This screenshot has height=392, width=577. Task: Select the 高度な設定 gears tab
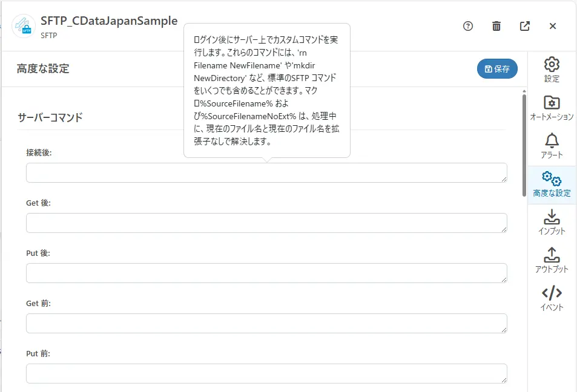click(552, 184)
